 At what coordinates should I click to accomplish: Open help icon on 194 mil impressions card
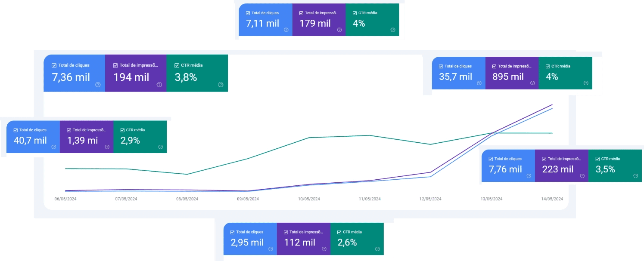159,85
